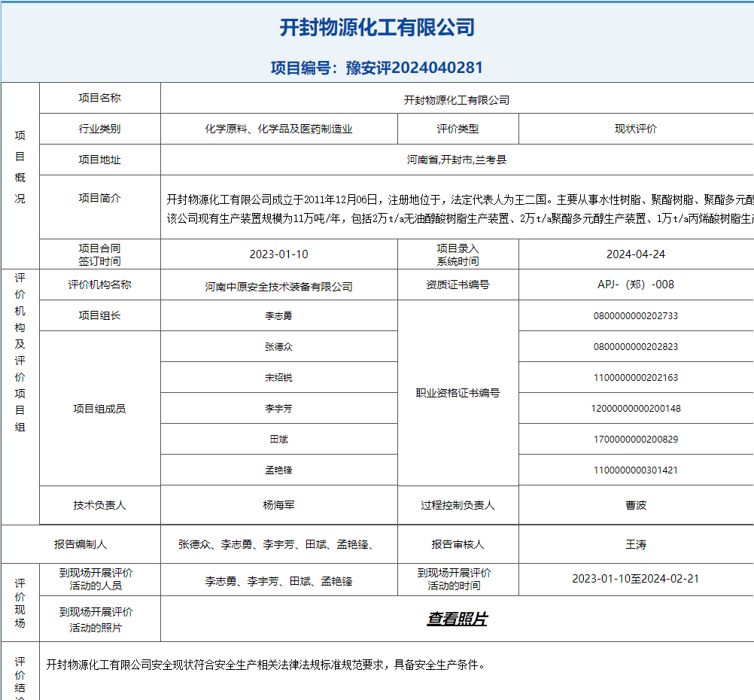Click the 评价类型 label cell
The image size is (754, 700).
(458, 129)
